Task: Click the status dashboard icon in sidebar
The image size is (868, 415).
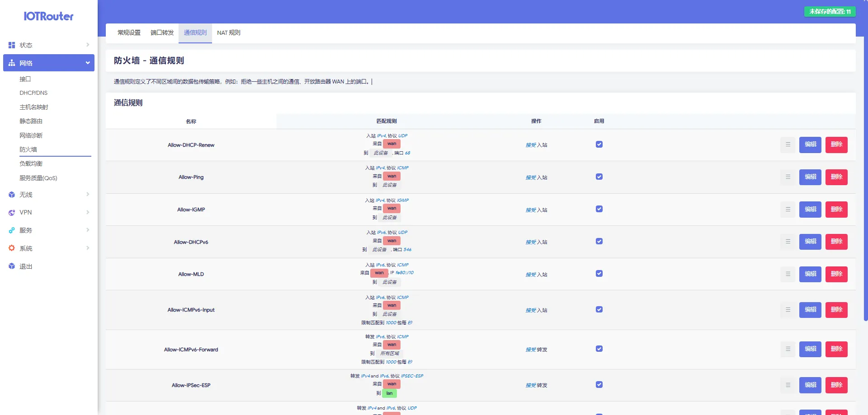Action: [x=12, y=45]
